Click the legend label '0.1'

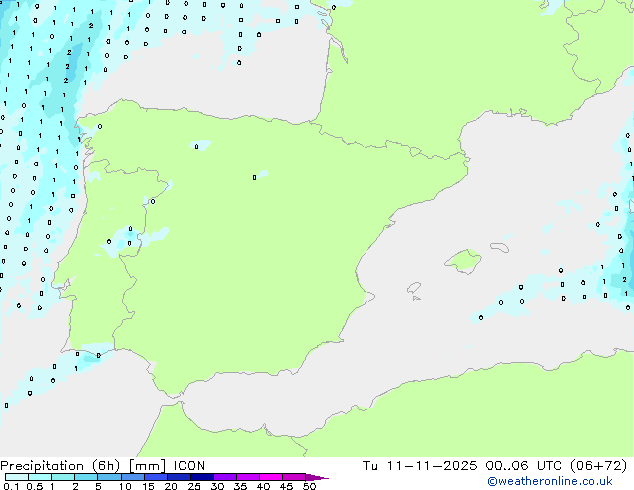pos(11,486)
